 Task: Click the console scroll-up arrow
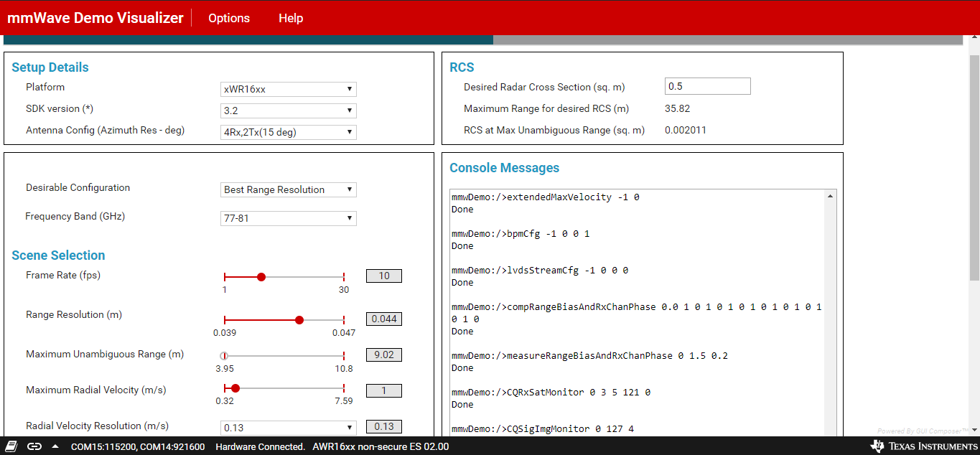(x=831, y=196)
